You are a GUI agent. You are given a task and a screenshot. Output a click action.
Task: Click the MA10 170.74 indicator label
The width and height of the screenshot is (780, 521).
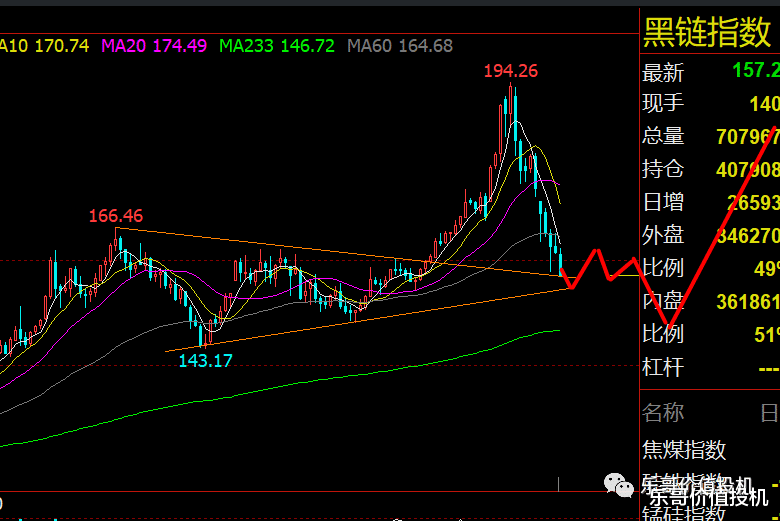click(44, 46)
